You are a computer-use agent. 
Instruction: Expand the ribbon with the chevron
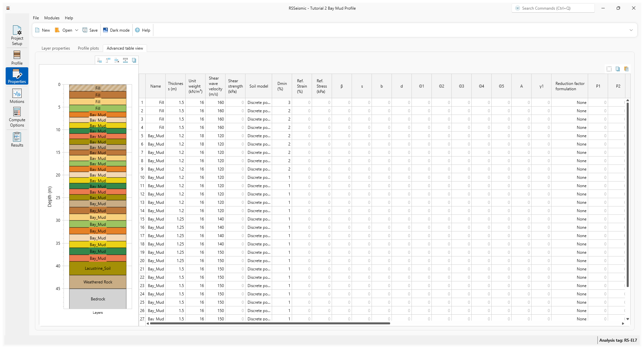click(631, 30)
